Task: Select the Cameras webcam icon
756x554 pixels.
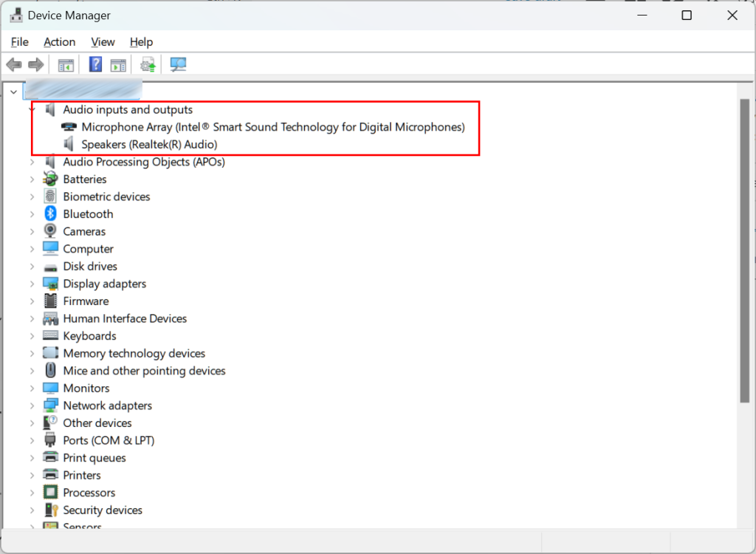Action: click(50, 231)
